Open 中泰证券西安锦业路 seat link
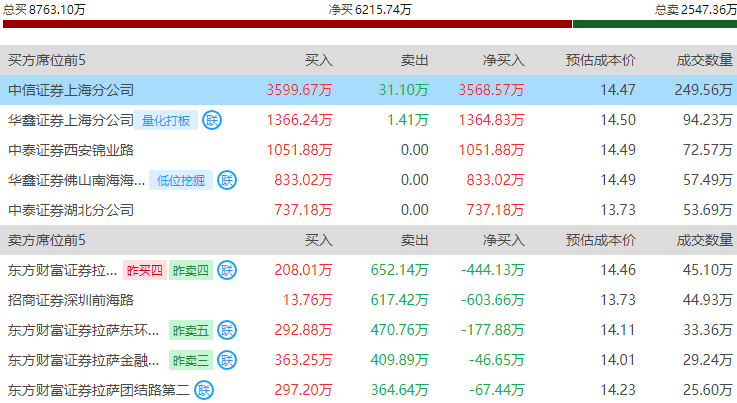The width and height of the screenshot is (737, 403). [70, 150]
